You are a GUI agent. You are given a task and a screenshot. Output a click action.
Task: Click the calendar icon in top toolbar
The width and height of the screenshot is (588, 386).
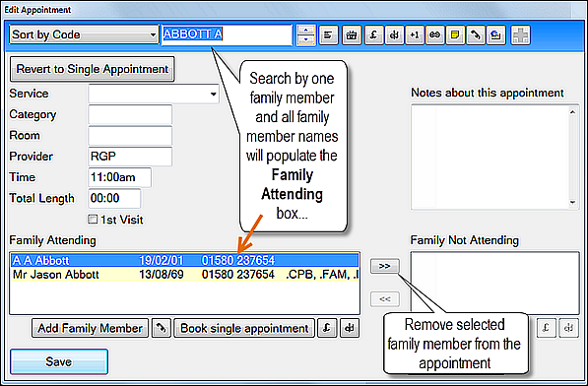point(352,34)
